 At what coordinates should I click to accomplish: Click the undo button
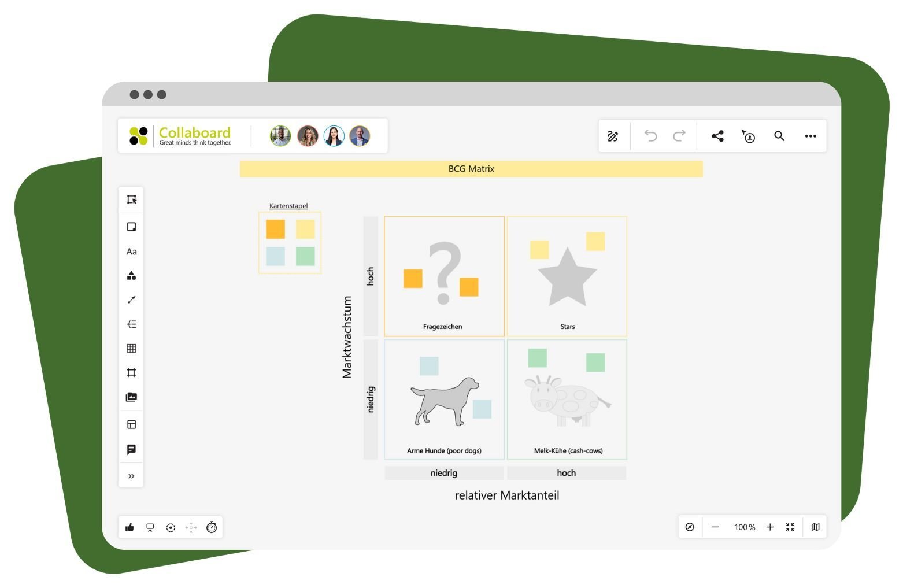pos(651,136)
